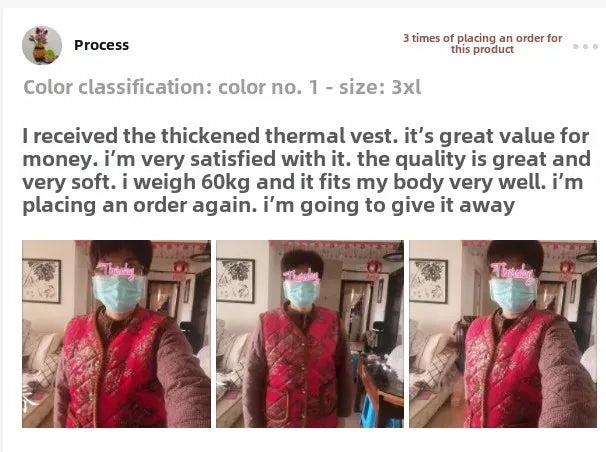Click the pink sticker on the first photo
The width and height of the screenshot is (606, 452).
tap(116, 270)
